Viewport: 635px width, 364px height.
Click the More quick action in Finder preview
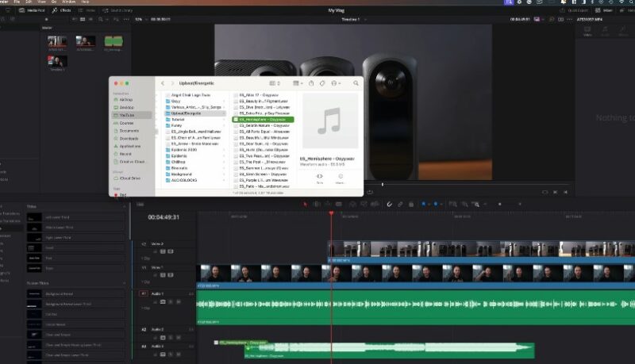tap(341, 178)
